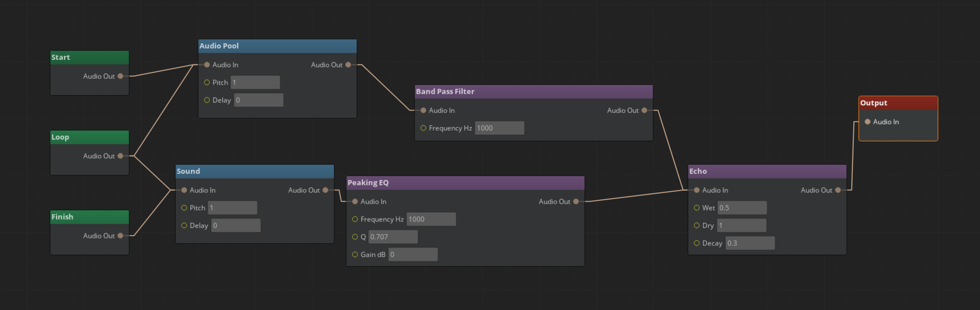Image resolution: width=980 pixels, height=310 pixels.
Task: Click Peaking EQ's Audio In port
Action: [355, 201]
